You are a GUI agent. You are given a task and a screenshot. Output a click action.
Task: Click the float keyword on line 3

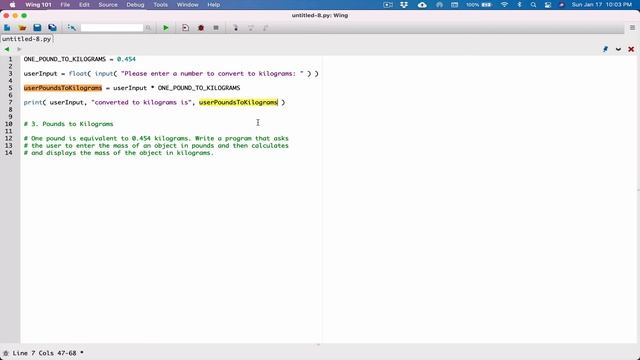(78, 73)
